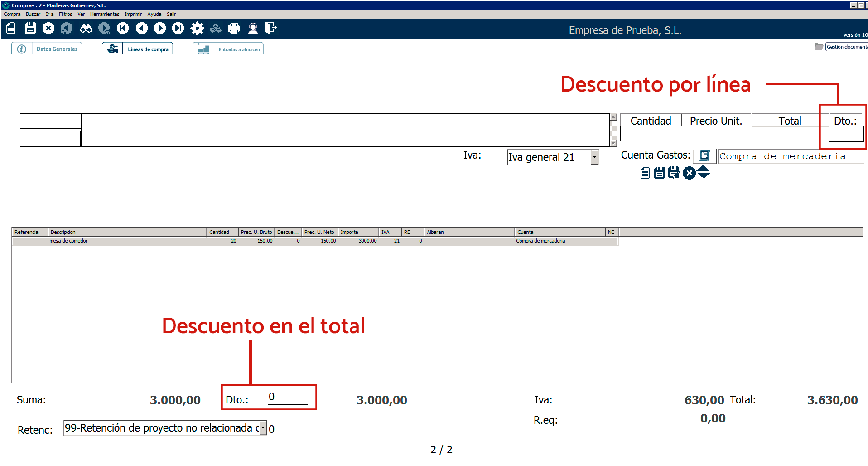The image size is (868, 466).
Task: Click the exit door icon in toolbar
Action: click(x=271, y=29)
